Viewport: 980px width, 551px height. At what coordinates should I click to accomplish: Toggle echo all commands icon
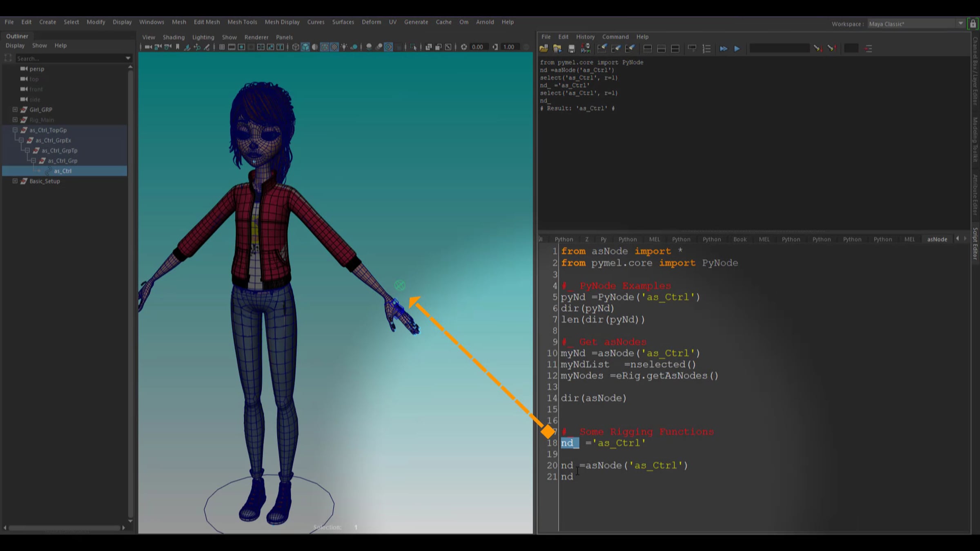pos(692,49)
